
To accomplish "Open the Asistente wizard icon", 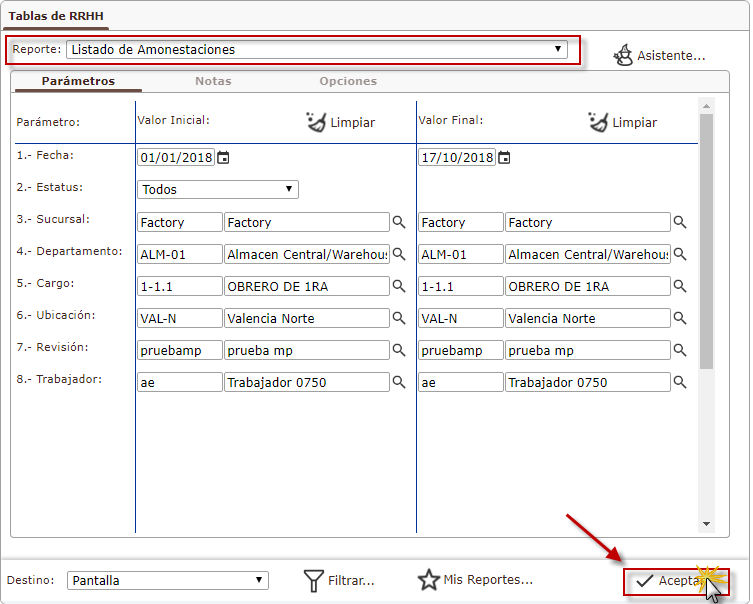I will click(623, 55).
